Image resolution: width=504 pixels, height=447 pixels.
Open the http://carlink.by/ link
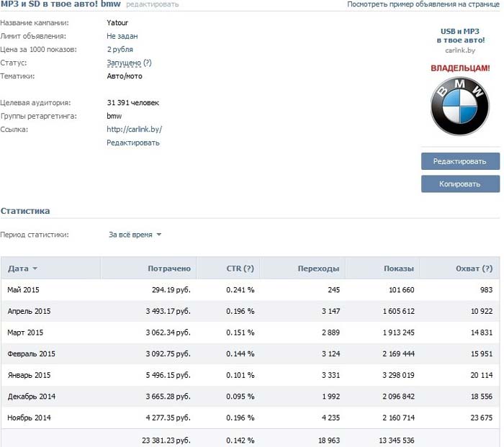click(x=135, y=130)
